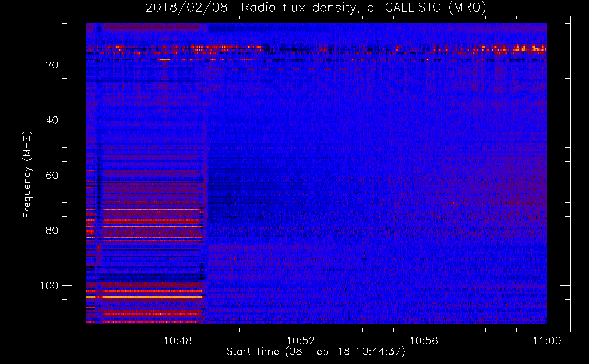Click the "80" frequency tick label
Image resolution: width=589 pixels, height=364 pixels.
[52, 230]
